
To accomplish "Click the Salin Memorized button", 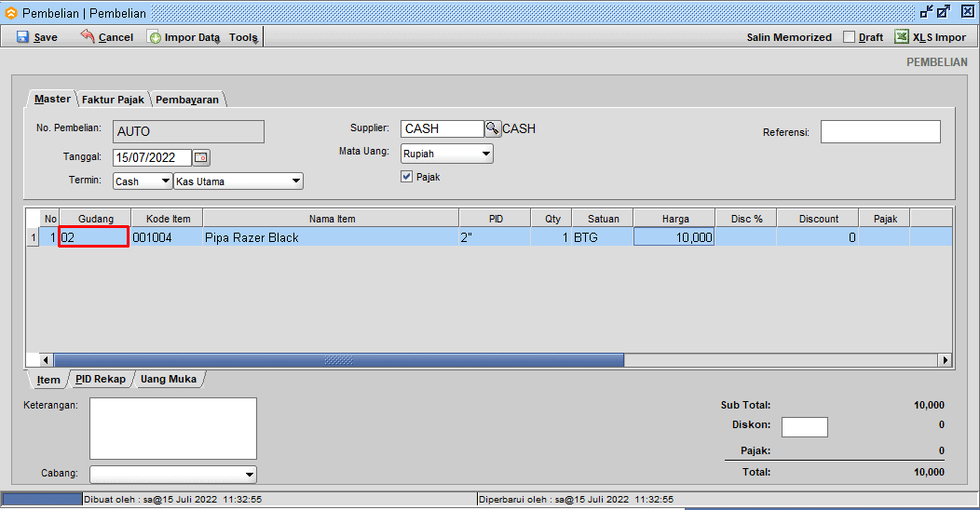I will click(x=789, y=37).
